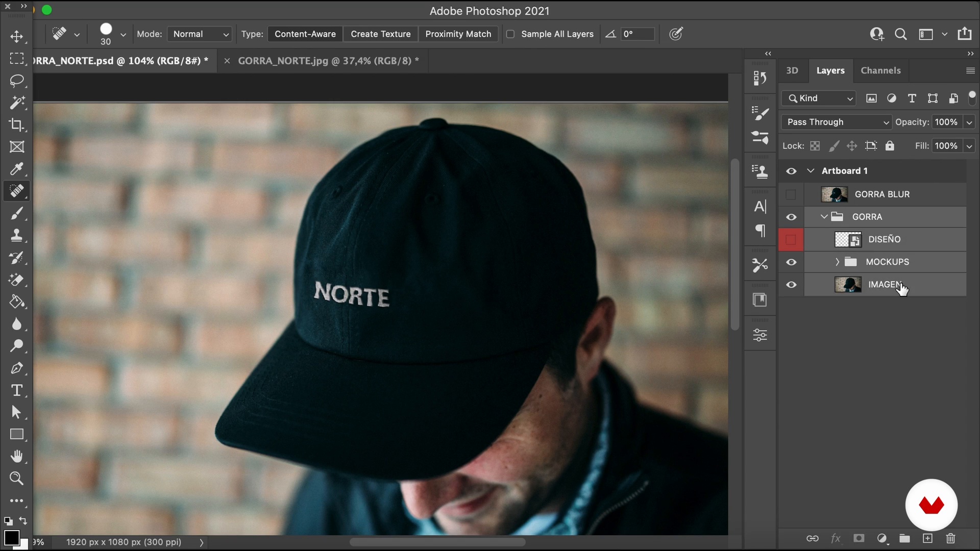Open the Paragraph panel icon
980x551 pixels.
(760, 231)
